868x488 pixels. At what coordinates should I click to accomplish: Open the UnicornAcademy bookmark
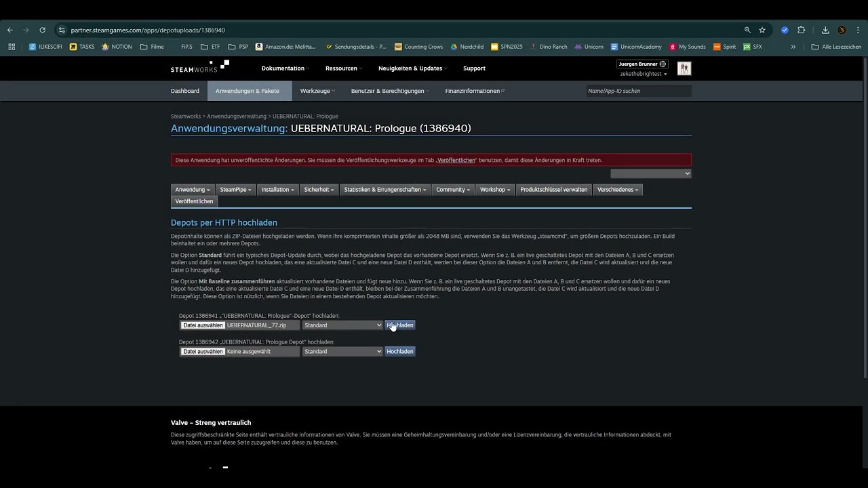point(636,47)
